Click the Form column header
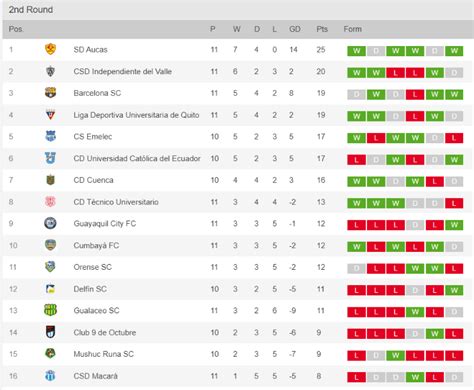Image resolution: width=474 pixels, height=390 pixels. coord(353,29)
